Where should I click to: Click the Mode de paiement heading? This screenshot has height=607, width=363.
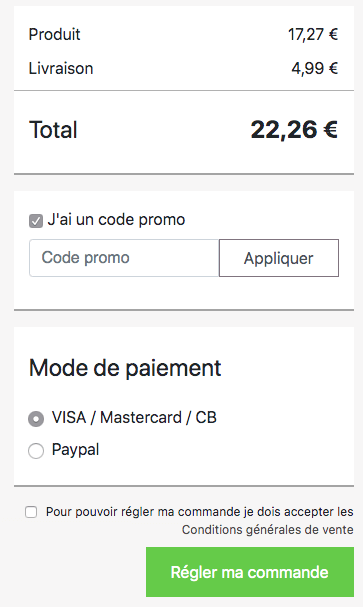(125, 368)
